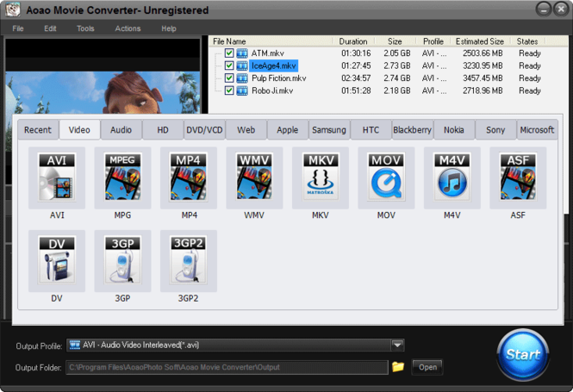
Task: Switch to the Nokia tab
Action: [x=454, y=130]
